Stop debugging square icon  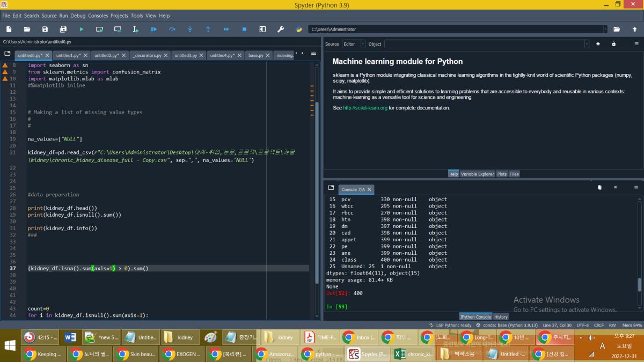coord(244,29)
